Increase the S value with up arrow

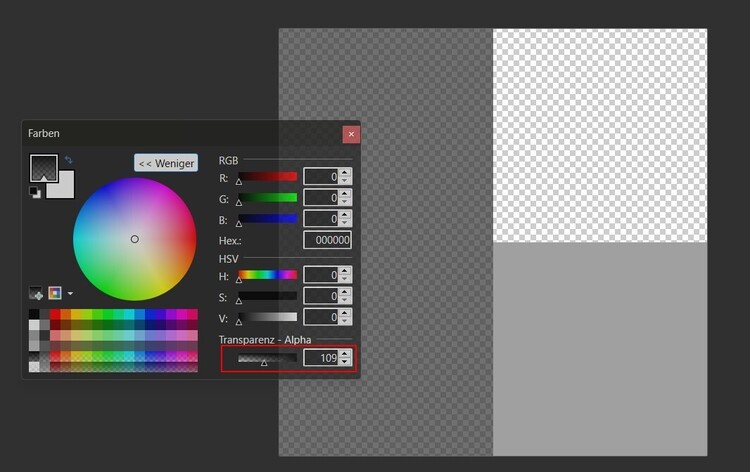click(345, 292)
